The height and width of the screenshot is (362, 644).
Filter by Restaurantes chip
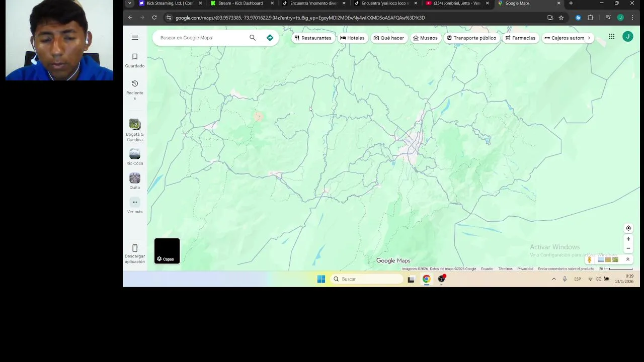coord(313,38)
